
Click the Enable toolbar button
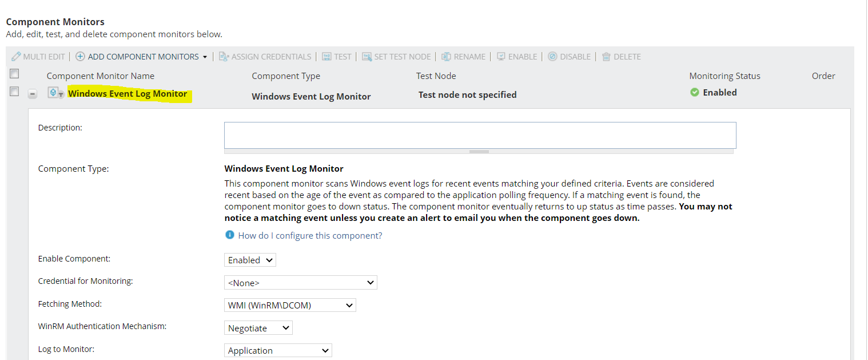pyautogui.click(x=517, y=57)
